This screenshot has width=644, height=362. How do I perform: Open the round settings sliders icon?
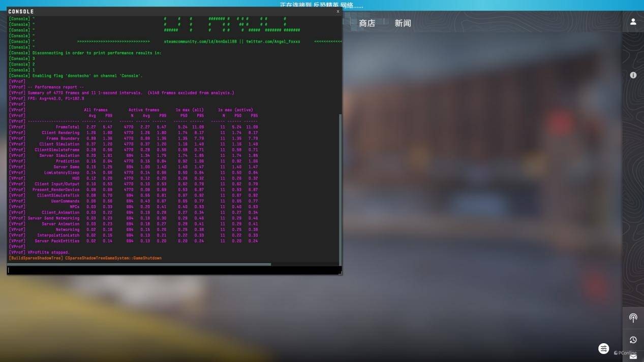603,348
